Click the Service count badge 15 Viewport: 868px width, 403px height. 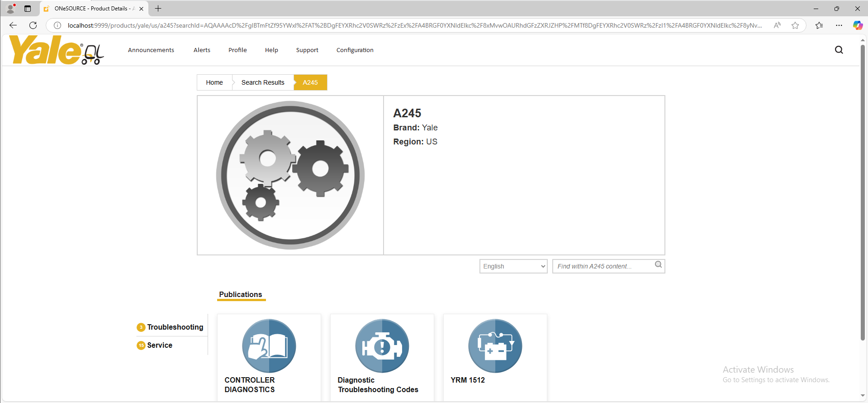click(x=141, y=345)
